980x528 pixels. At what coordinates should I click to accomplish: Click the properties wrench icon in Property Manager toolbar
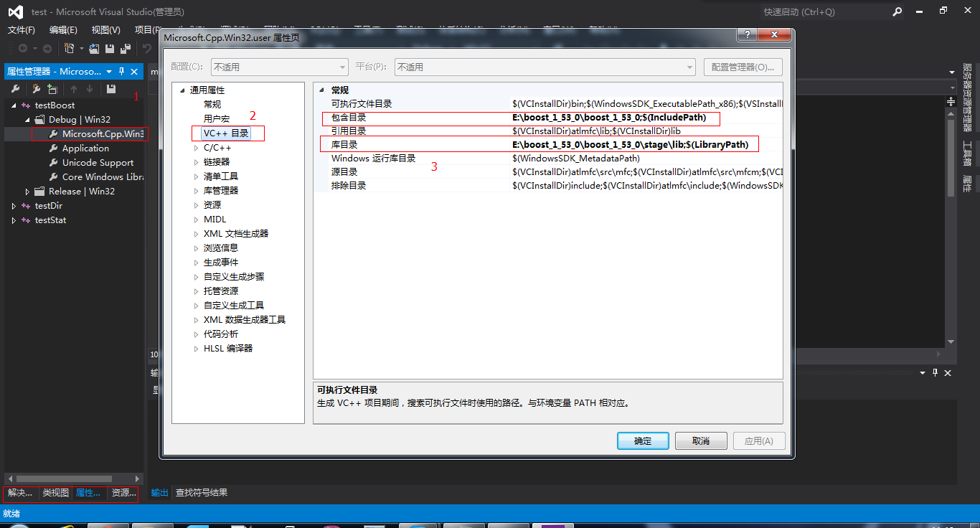(x=15, y=89)
